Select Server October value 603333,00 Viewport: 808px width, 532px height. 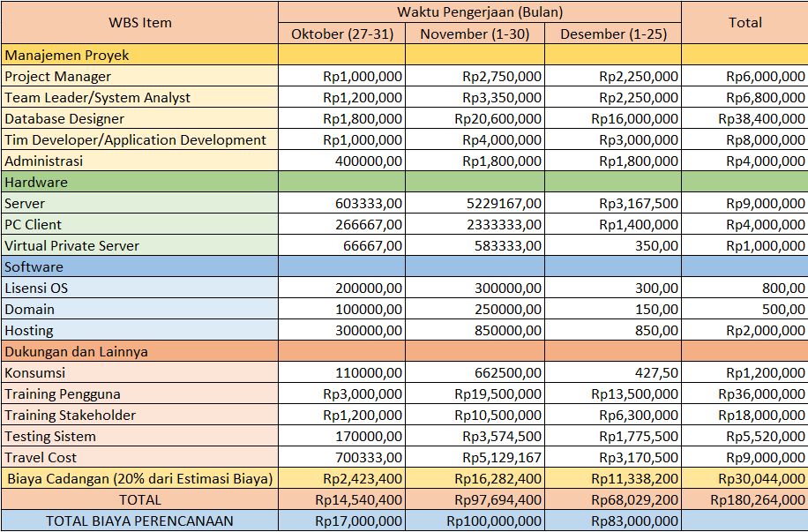click(342, 203)
